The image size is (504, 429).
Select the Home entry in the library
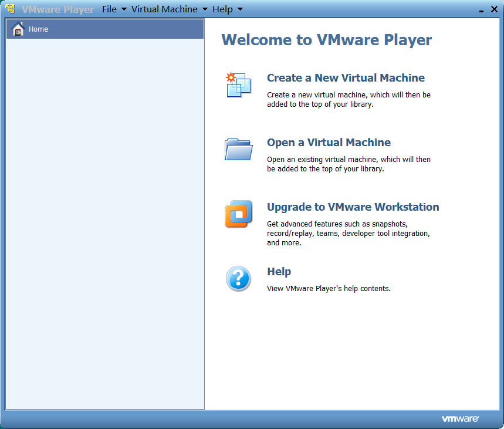coord(39,29)
